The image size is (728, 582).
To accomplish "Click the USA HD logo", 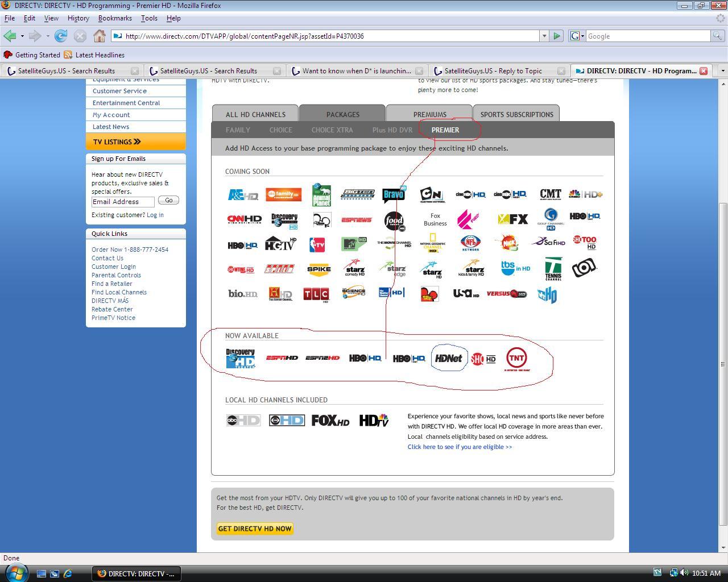I will tap(466, 293).
